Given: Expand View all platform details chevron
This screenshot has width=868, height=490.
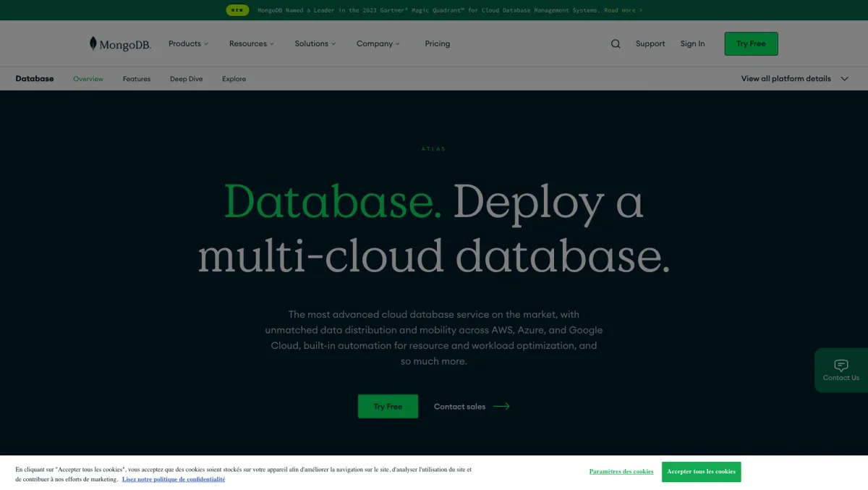Looking at the screenshot, I should click(844, 78).
